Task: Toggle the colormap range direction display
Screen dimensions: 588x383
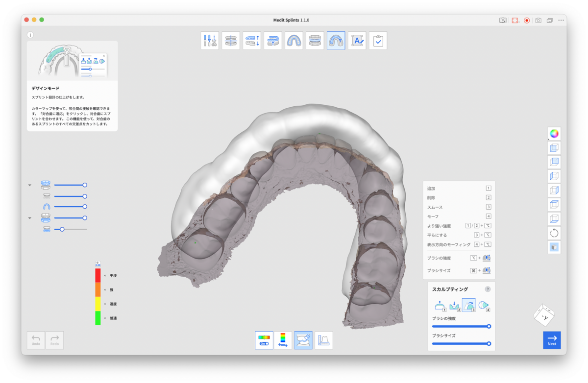Action: (283, 340)
